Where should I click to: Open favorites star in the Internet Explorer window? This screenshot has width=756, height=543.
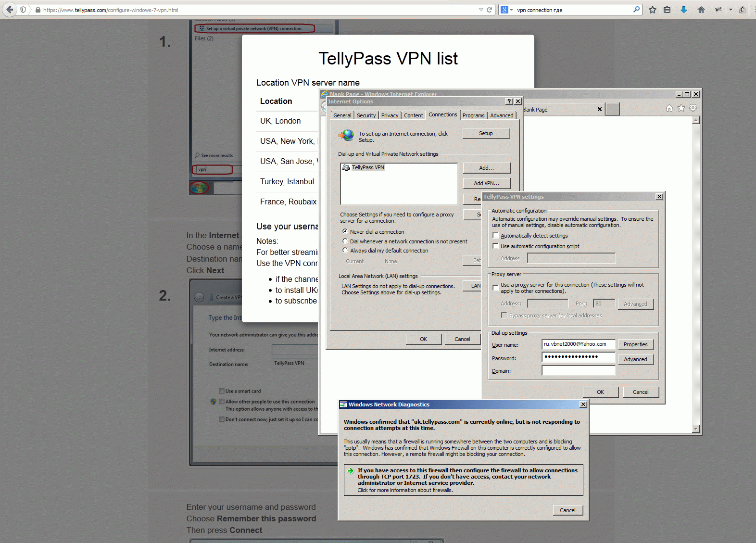tap(681, 108)
